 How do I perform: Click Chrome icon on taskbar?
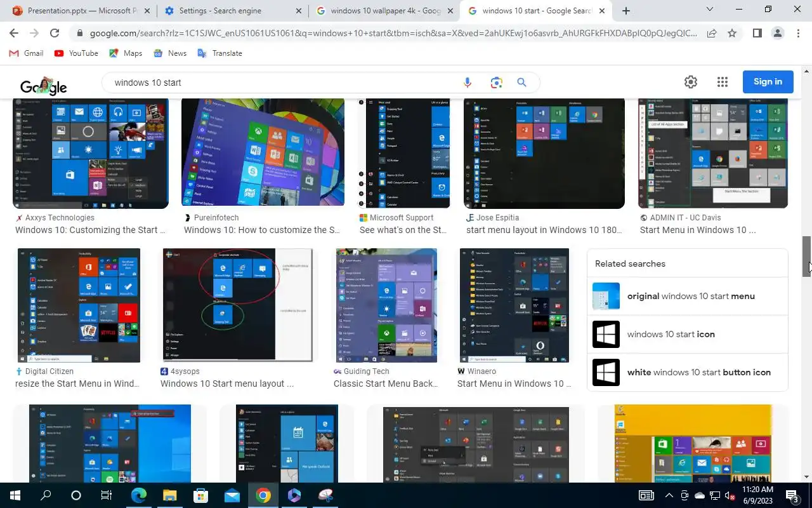[x=263, y=495]
